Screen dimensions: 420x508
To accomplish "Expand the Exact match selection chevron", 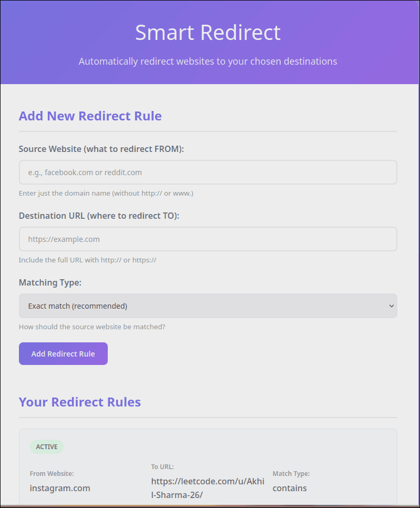I will [391, 306].
